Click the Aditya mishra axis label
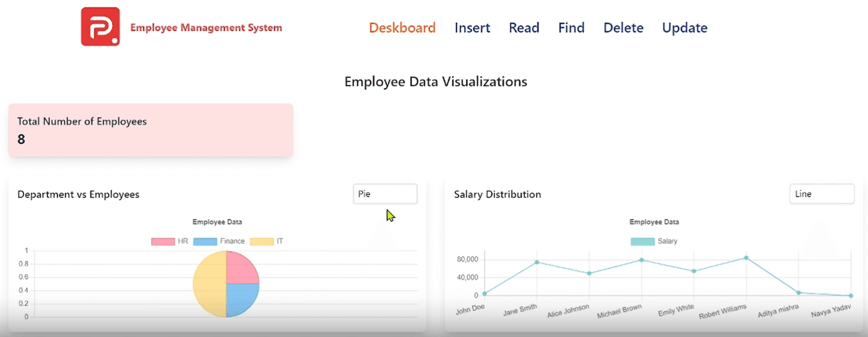Image resolution: width=868 pixels, height=337 pixels. (778, 311)
